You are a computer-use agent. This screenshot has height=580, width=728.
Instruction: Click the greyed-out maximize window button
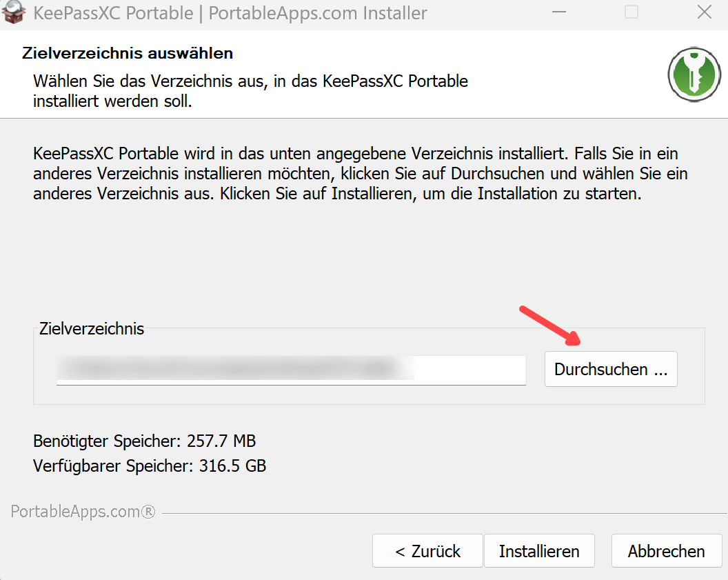(631, 12)
